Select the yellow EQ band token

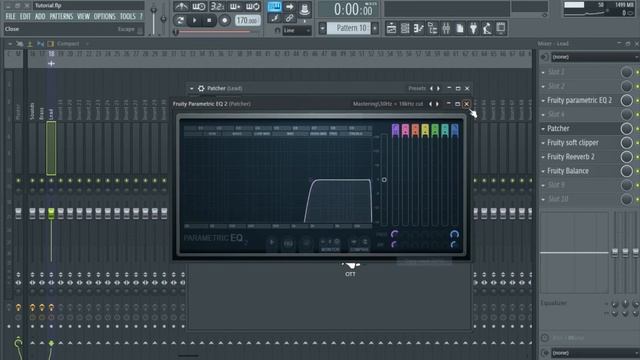[x=425, y=130]
